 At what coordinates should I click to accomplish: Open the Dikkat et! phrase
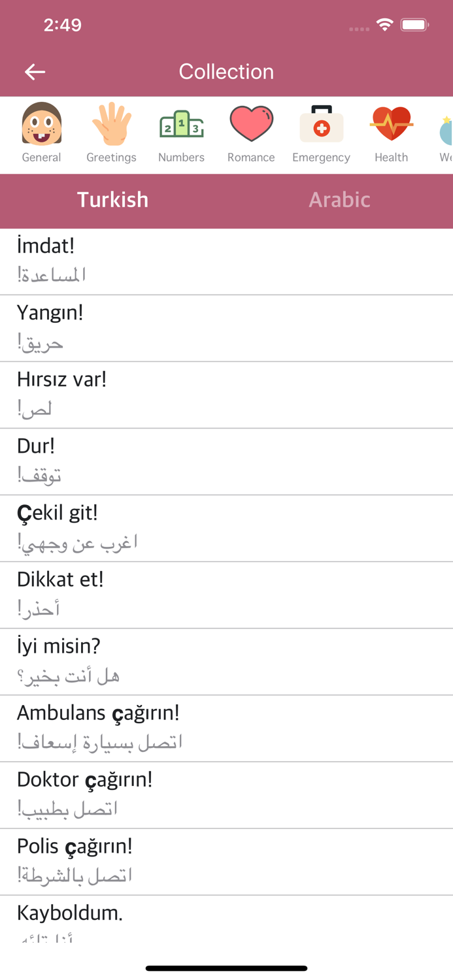tap(226, 593)
